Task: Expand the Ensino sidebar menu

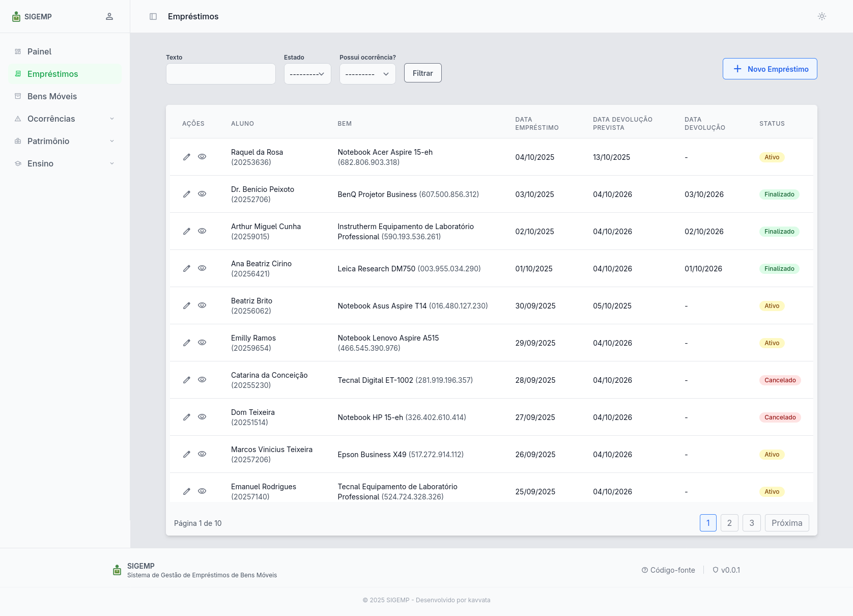Action: click(65, 163)
